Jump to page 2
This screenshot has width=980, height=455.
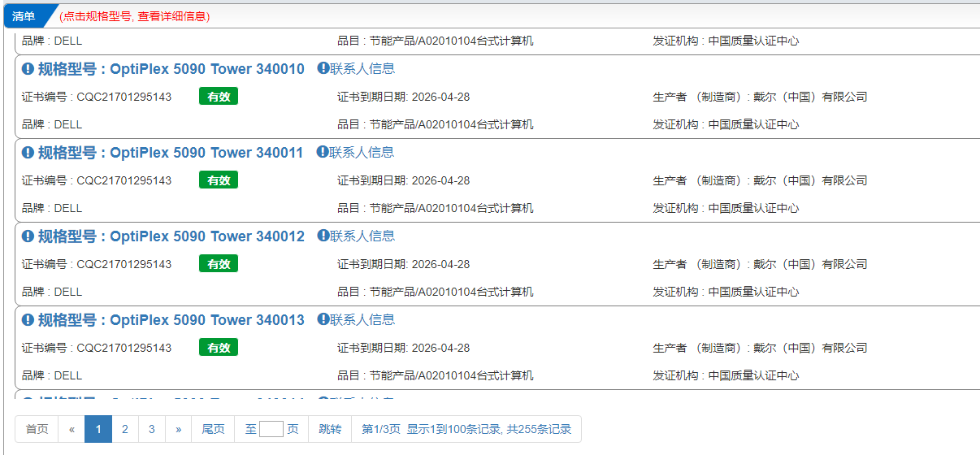tap(125, 429)
